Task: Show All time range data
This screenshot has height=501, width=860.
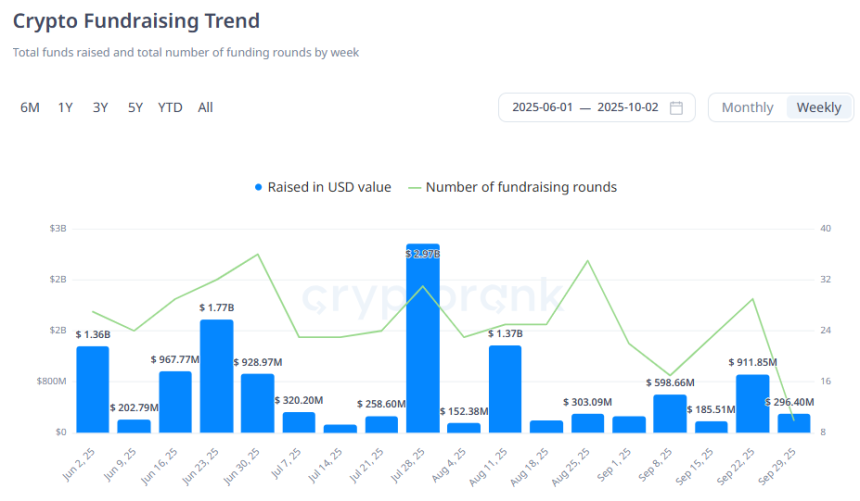Action: coord(205,108)
